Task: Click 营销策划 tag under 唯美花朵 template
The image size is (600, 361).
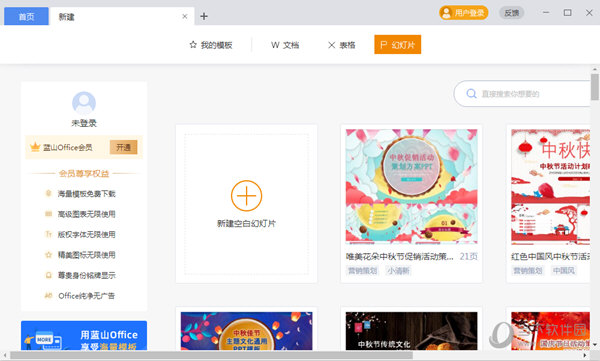Action: pos(362,271)
